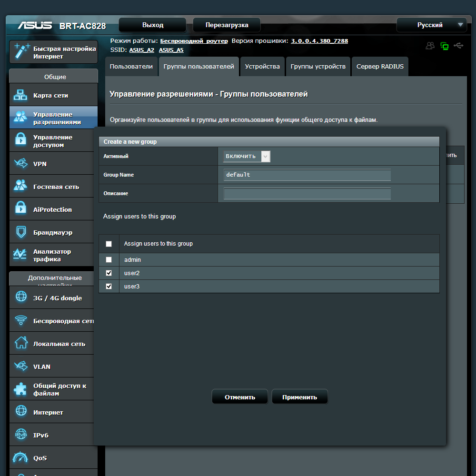Screen dimensions: 476x476
Task: Open the Группы устройств tab
Action: click(x=318, y=67)
